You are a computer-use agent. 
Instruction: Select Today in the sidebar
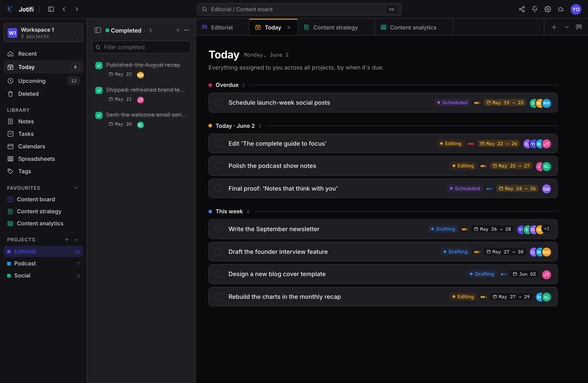(43, 67)
